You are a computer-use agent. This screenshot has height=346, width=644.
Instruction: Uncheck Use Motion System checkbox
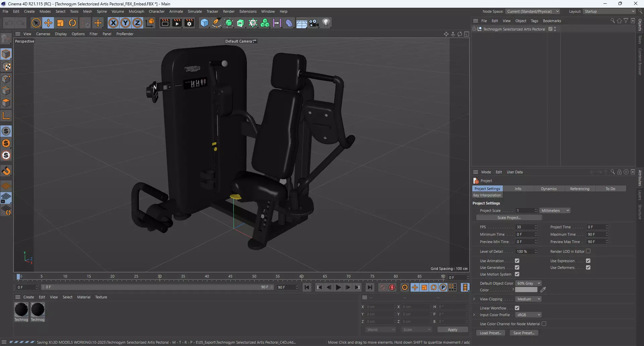517,274
